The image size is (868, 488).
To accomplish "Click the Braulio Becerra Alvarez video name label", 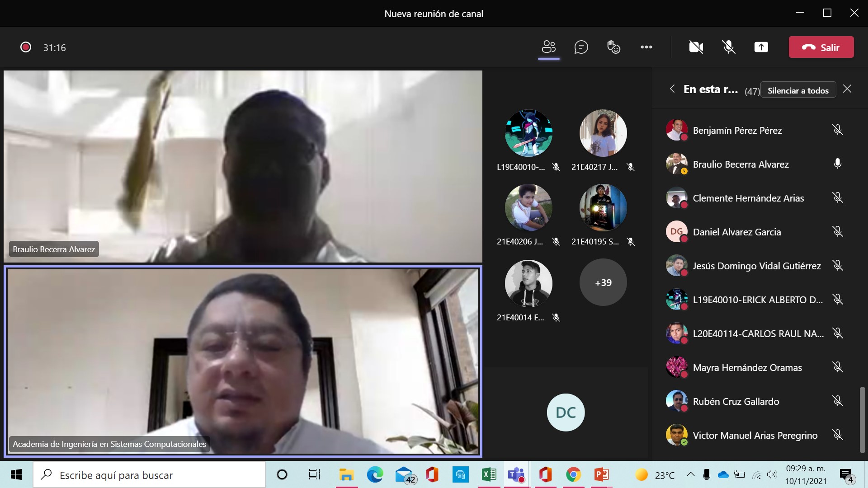I will 54,249.
